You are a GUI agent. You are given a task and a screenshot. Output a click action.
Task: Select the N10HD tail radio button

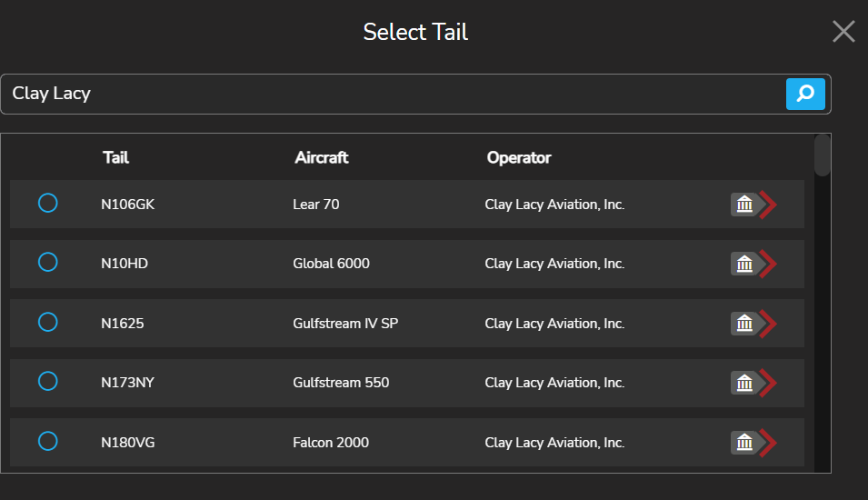48,262
